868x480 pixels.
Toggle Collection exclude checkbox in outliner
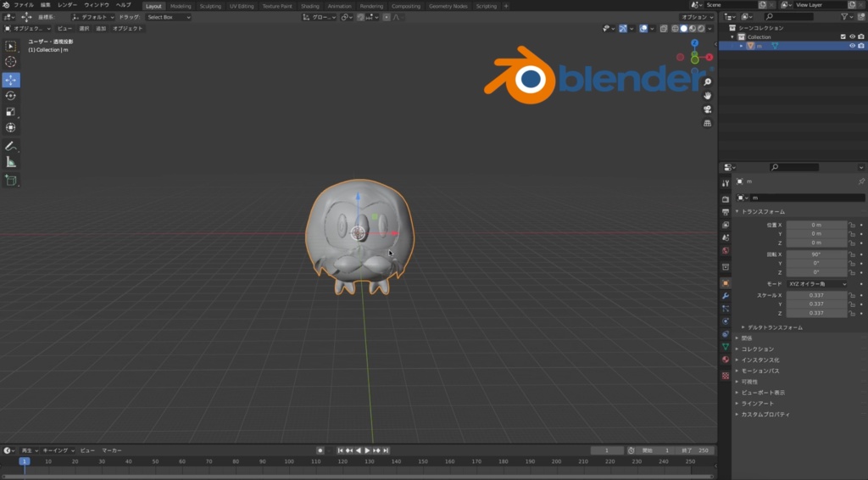pos(843,37)
